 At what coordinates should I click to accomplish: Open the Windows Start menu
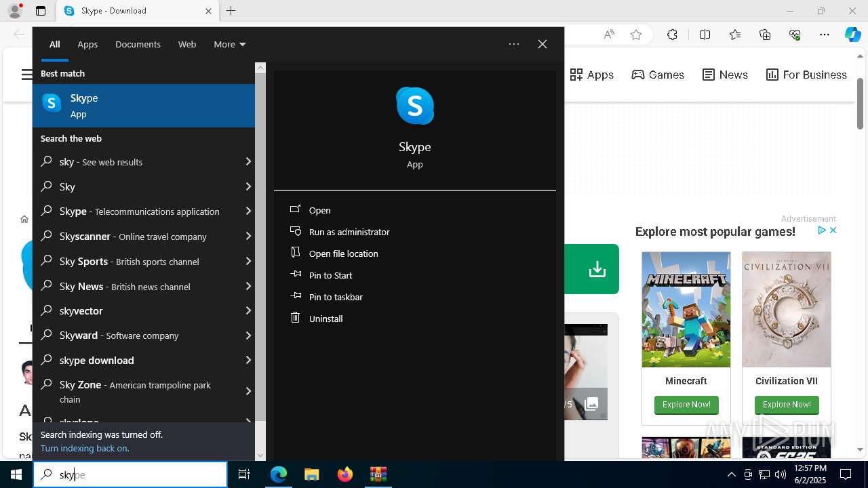pyautogui.click(x=16, y=474)
